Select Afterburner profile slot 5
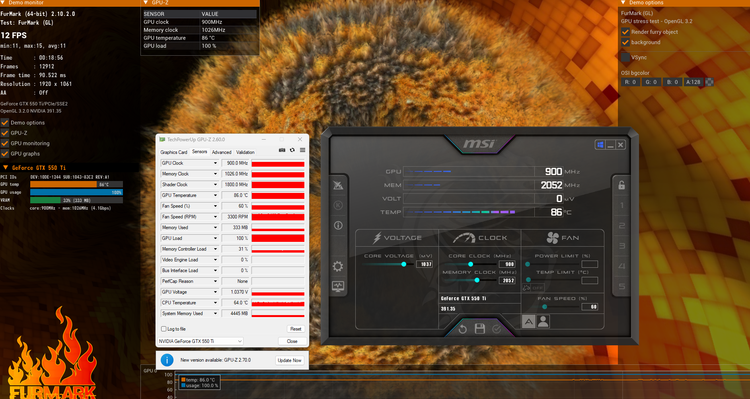Screen dimensions: 750x399 [x=621, y=286]
